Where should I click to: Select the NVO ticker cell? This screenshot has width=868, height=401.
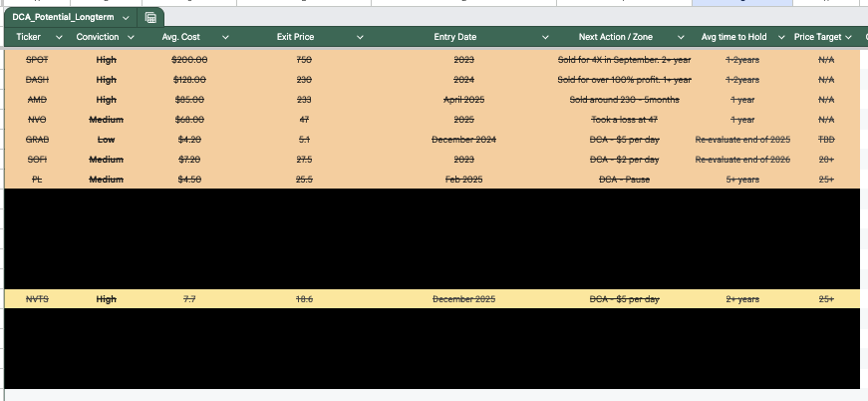click(38, 120)
